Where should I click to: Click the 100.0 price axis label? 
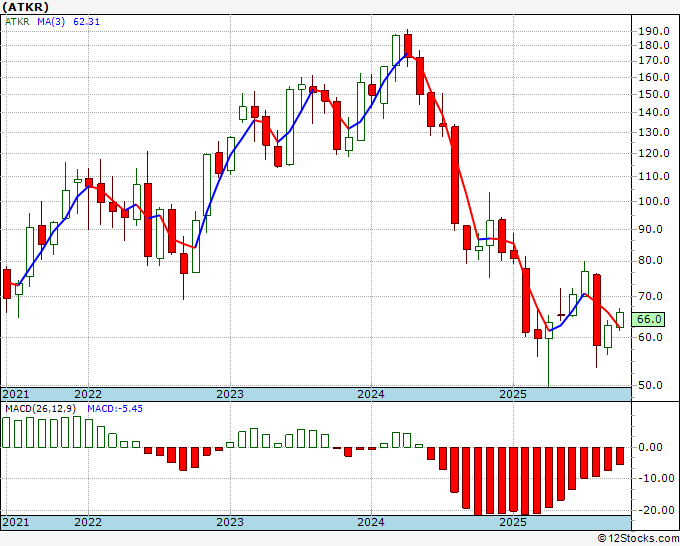(654, 201)
